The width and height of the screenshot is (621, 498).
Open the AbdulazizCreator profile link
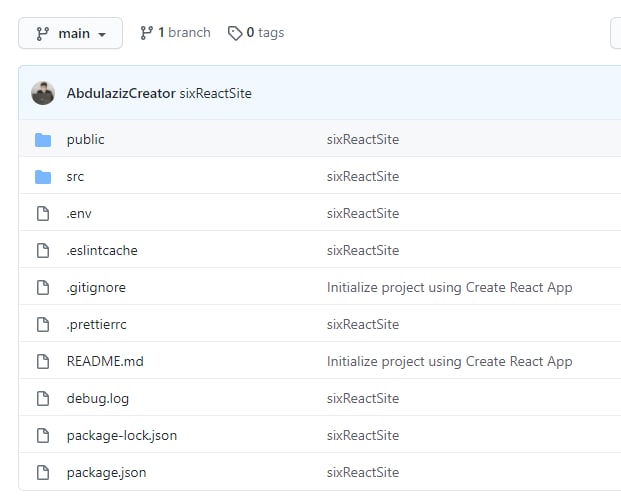tap(121, 93)
